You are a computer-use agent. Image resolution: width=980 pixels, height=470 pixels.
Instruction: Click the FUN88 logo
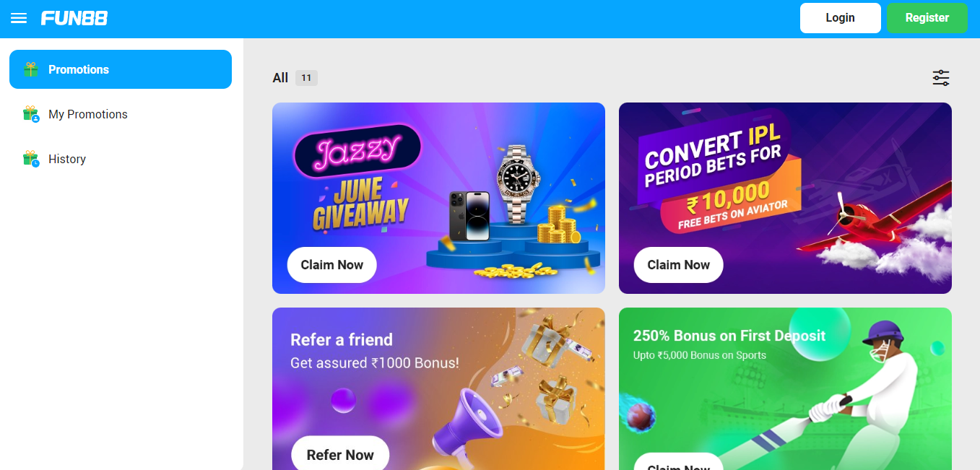pyautogui.click(x=74, y=18)
